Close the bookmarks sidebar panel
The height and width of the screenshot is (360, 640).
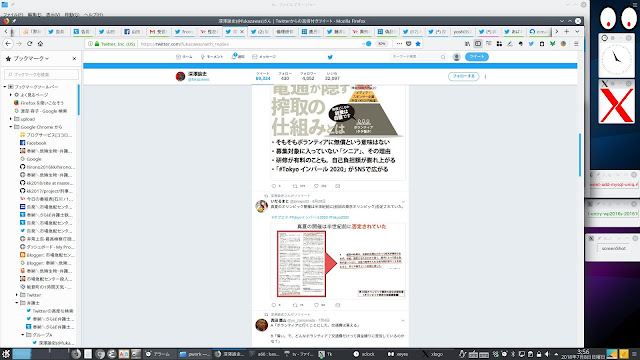coord(74,59)
